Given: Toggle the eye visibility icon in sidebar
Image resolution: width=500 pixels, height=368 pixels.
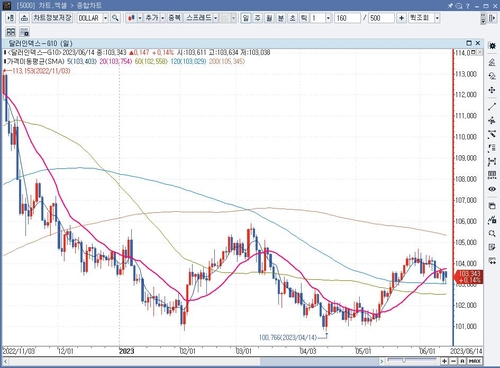Looking at the screenshot, I should point(492,189).
